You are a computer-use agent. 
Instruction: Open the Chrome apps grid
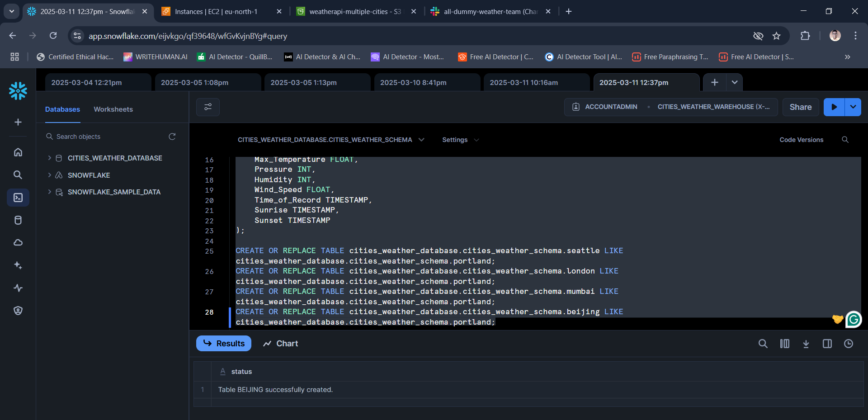(15, 57)
